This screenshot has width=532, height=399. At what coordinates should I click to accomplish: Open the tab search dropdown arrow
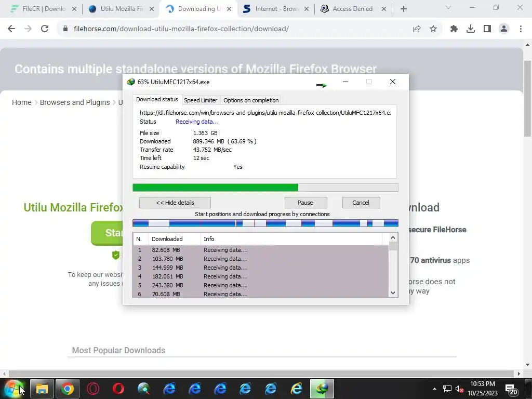click(448, 7)
